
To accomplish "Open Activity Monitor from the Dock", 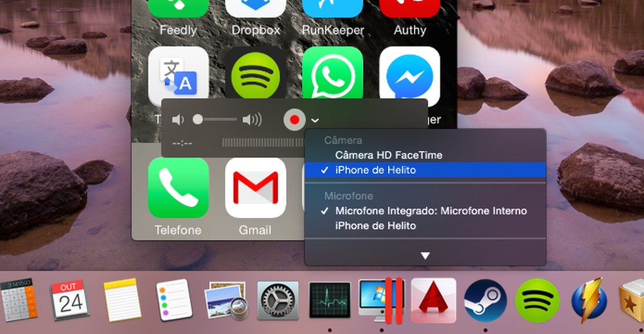I will pos(330,301).
